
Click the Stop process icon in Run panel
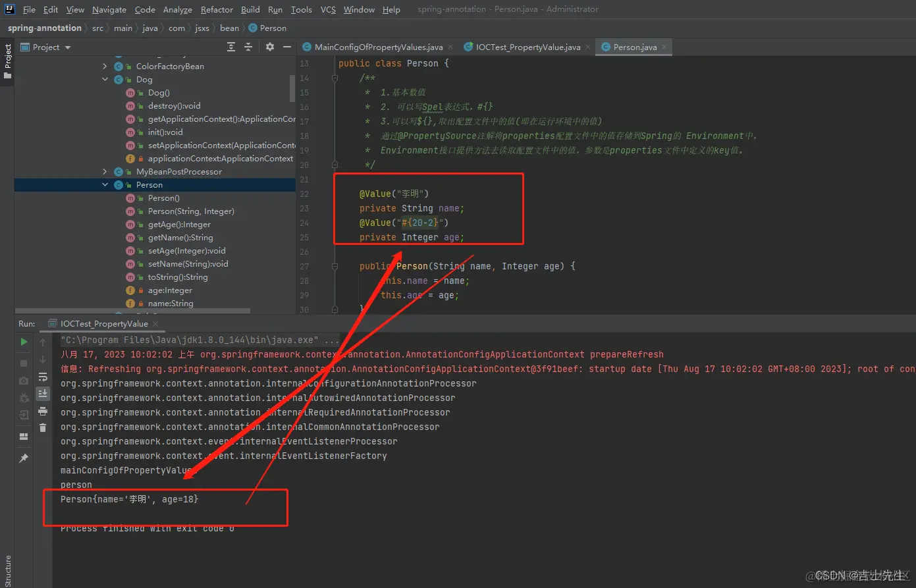pos(24,363)
